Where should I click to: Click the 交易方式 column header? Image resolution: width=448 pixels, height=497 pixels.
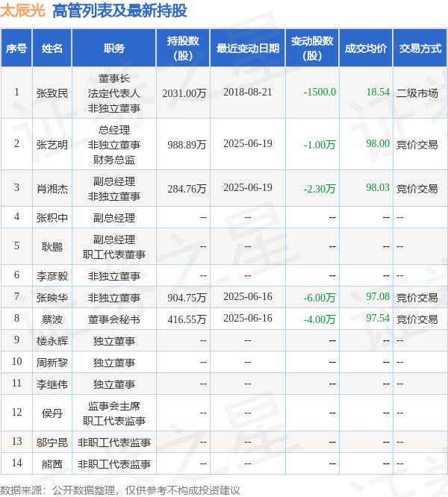pos(420,49)
